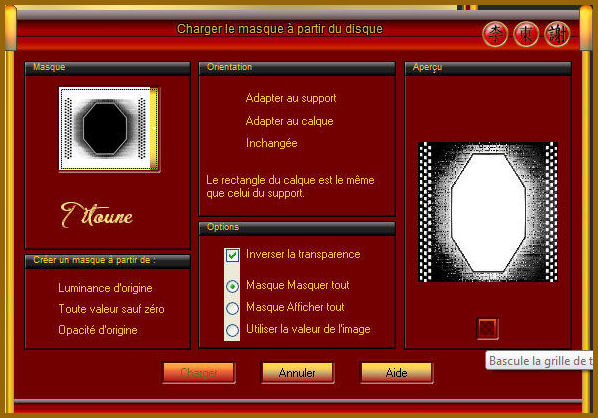The height and width of the screenshot is (418, 598).
Task: Select Opacité d'origine mask source
Action: tap(98, 330)
